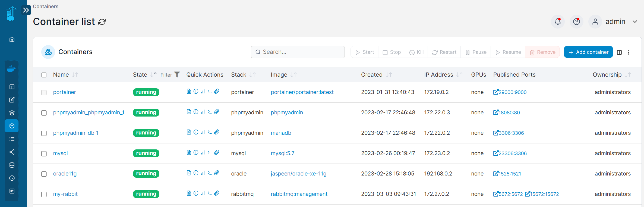Select all containers checkbox
644x207 pixels.
point(44,75)
